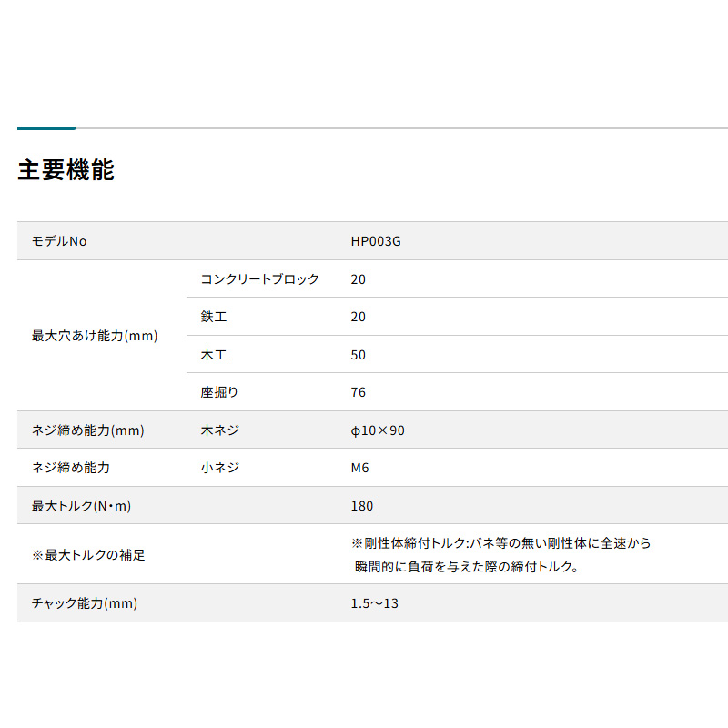Select the M6 value
Viewport: 728px width, 728px height.
pos(359,468)
